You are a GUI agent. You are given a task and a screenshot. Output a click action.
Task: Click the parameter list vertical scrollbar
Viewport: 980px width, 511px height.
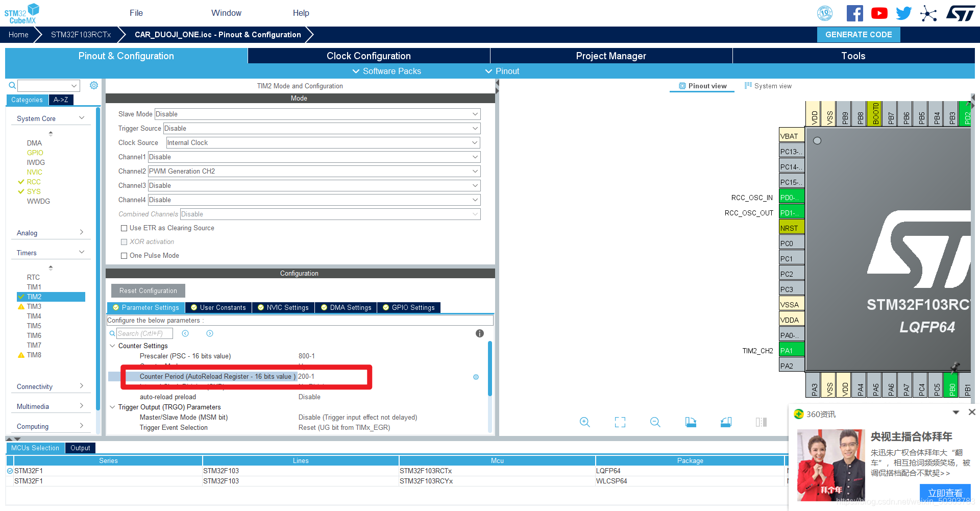point(490,369)
